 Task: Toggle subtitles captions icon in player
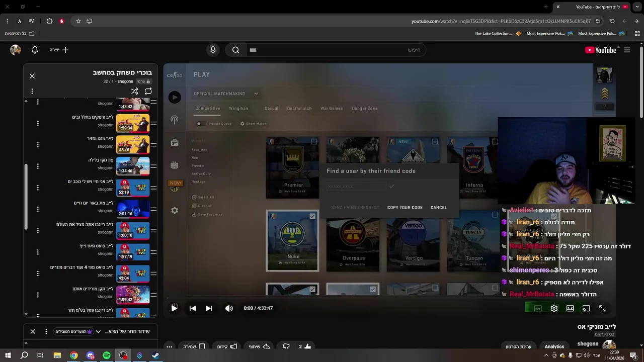(x=538, y=308)
